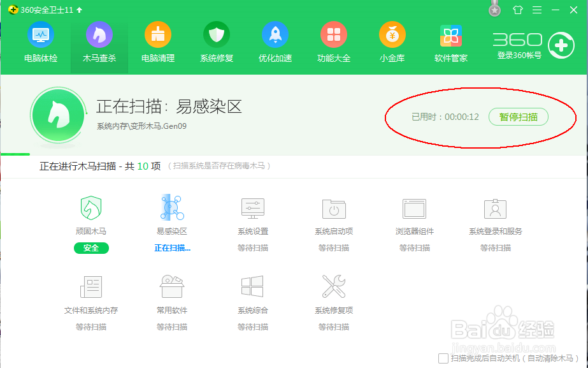Open 功能大全 all functions grid
The height and width of the screenshot is (368, 588).
pyautogui.click(x=333, y=42)
